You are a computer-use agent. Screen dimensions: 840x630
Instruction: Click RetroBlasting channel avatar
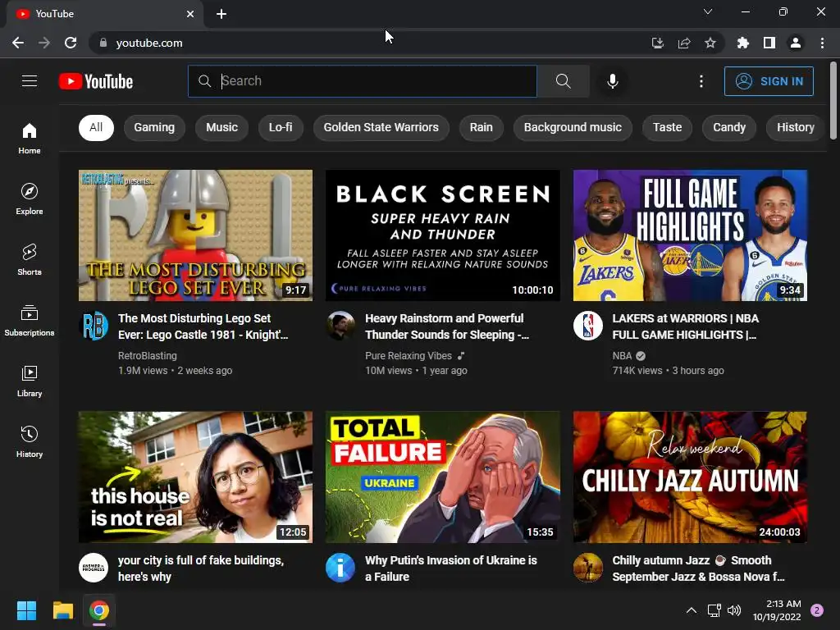point(94,325)
